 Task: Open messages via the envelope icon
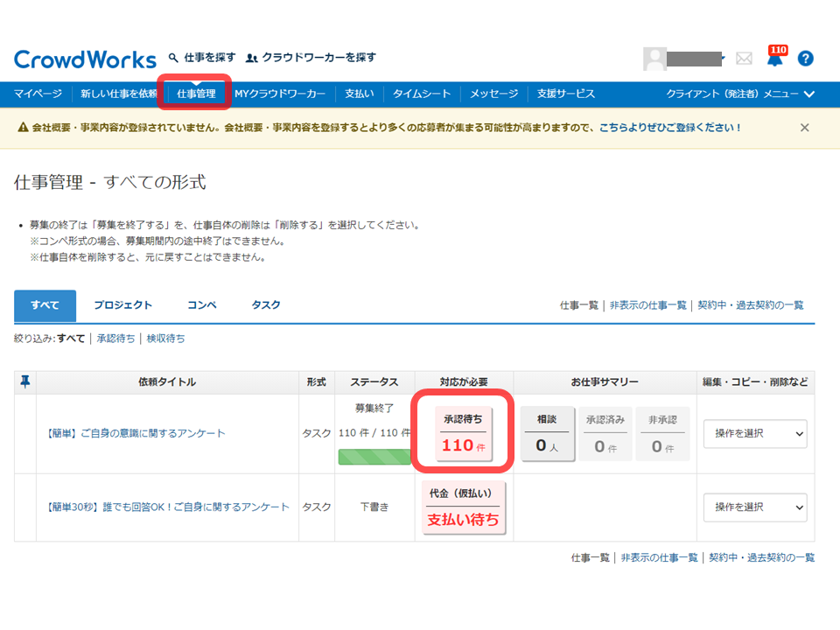pyautogui.click(x=745, y=58)
